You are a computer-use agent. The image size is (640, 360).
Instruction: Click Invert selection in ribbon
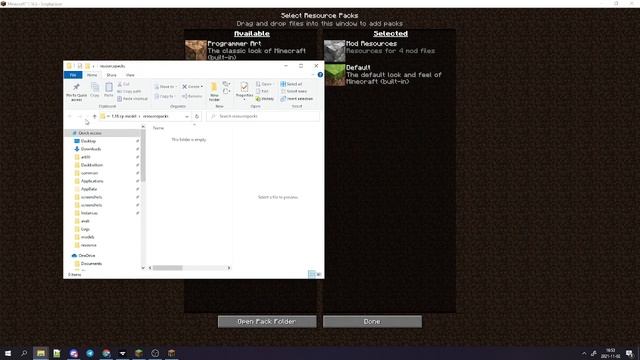297,99
